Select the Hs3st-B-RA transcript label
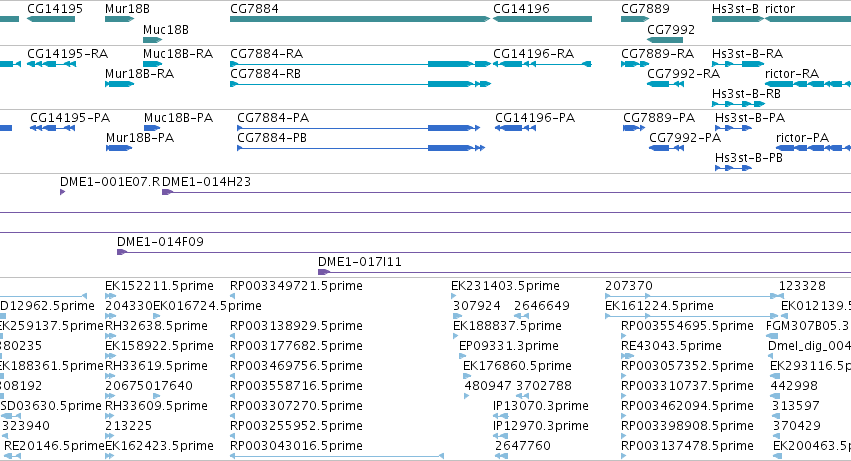Viewport: 851px width, 461px height. (x=747, y=54)
